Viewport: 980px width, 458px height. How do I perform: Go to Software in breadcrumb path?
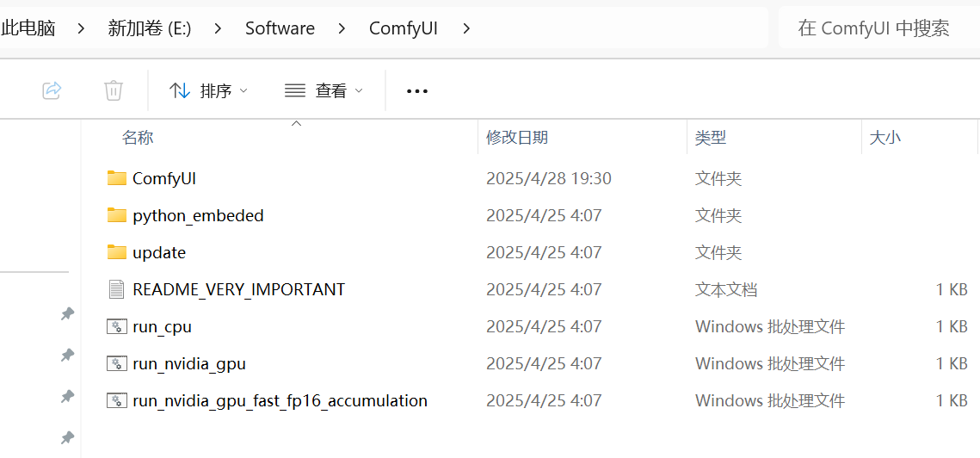[280, 28]
